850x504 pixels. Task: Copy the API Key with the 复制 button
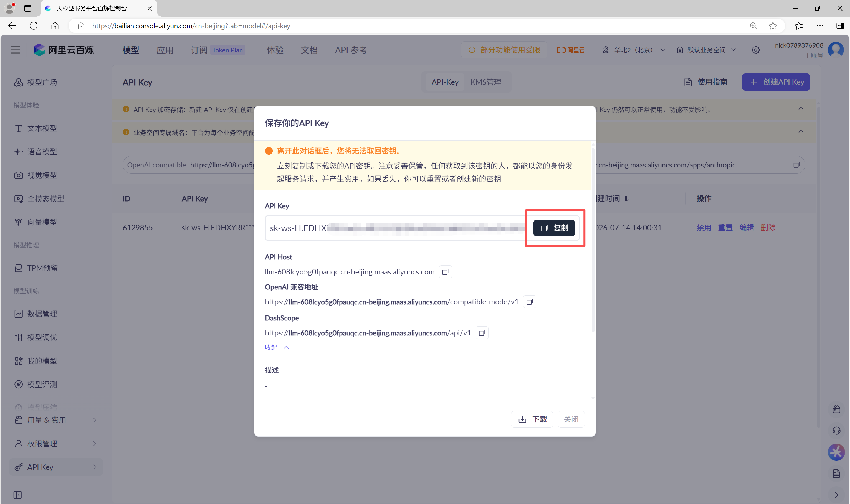click(554, 228)
